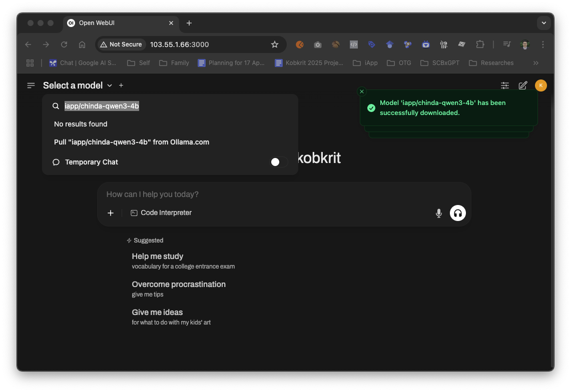
Task: Start voice call with headphones button
Action: (x=457, y=213)
